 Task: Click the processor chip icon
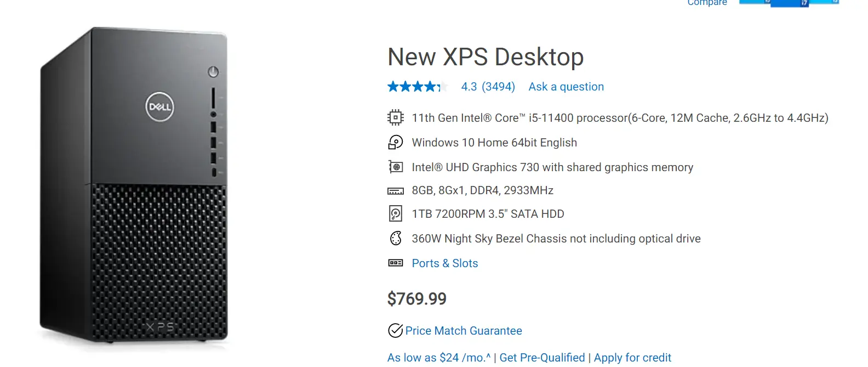click(395, 117)
